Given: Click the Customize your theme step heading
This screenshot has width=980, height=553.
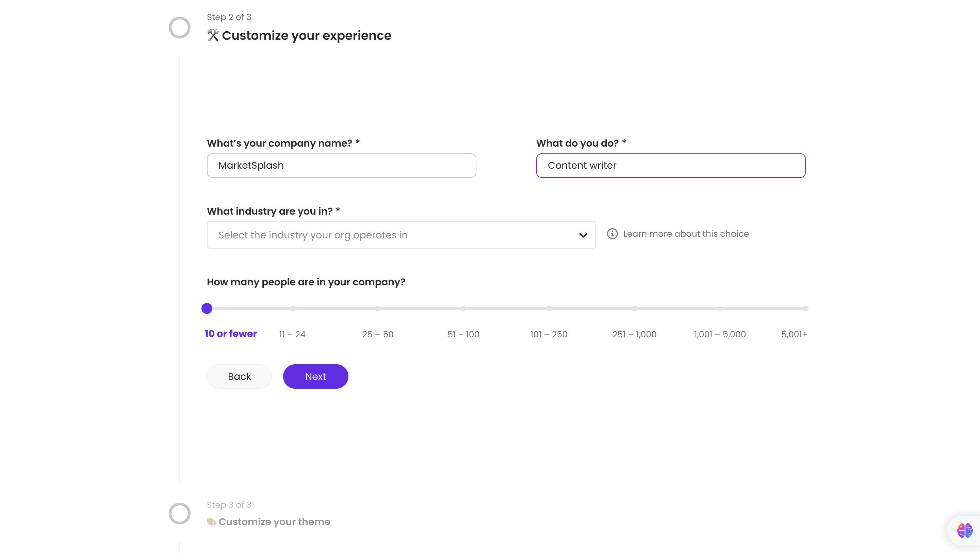Looking at the screenshot, I should click(x=274, y=522).
